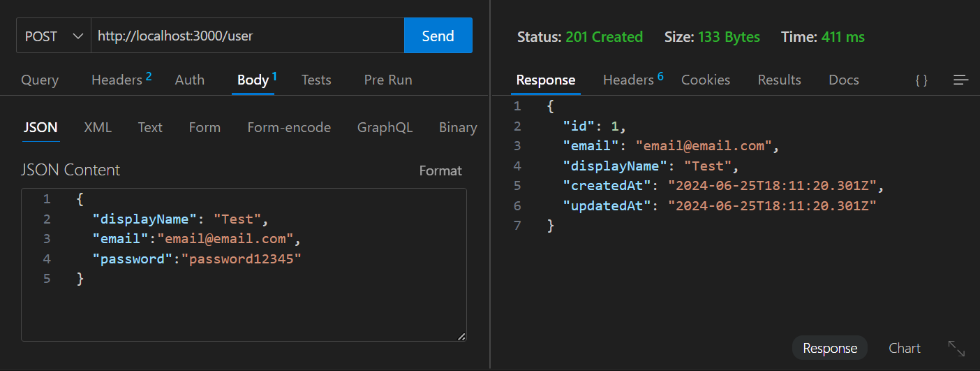
Task: Switch to the Query tab
Action: (40, 80)
